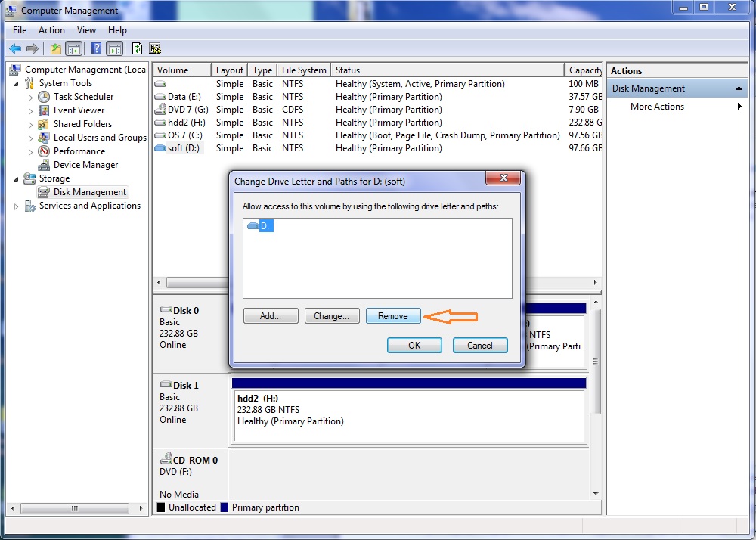The width and height of the screenshot is (756, 540).
Task: Dismiss dialog with Cancel button
Action: point(480,345)
